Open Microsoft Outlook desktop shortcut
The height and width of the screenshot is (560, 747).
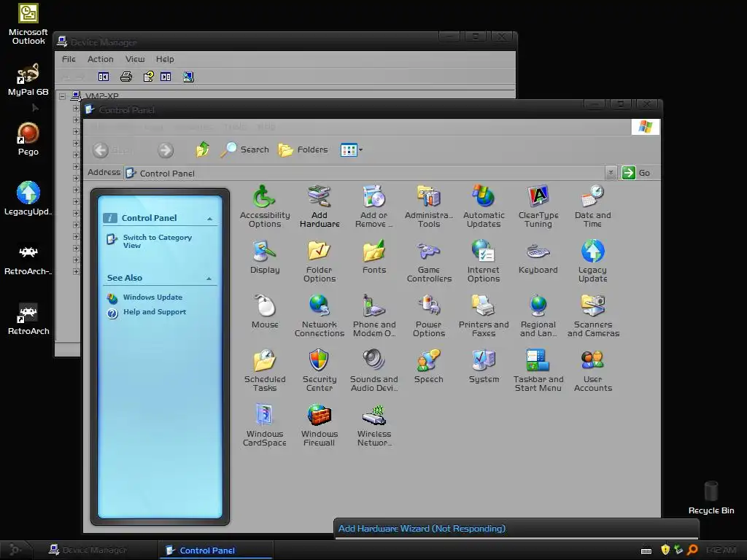pyautogui.click(x=28, y=24)
